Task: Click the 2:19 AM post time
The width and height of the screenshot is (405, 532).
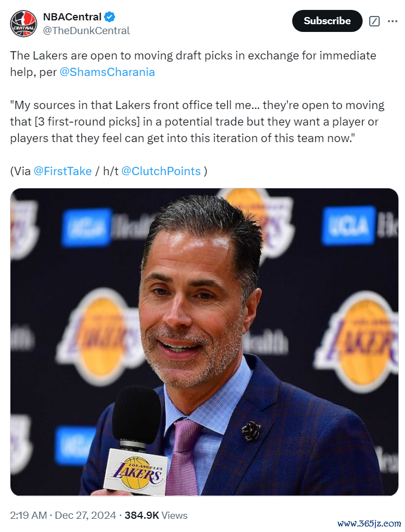Action: (x=29, y=515)
